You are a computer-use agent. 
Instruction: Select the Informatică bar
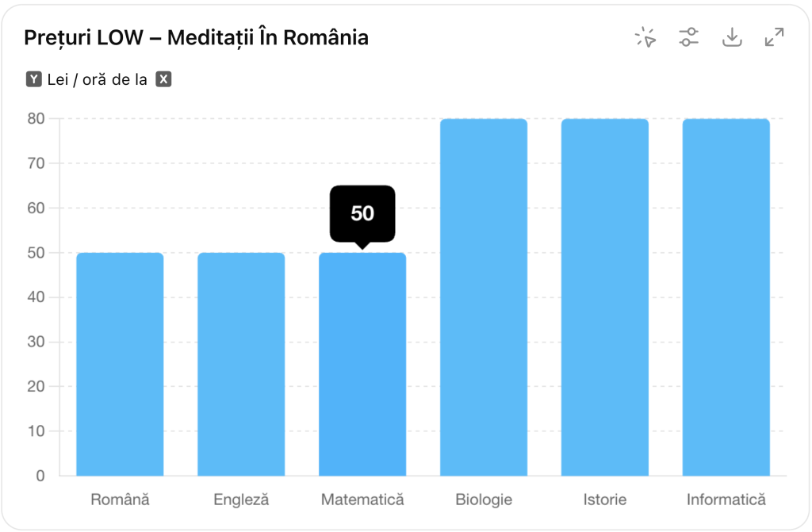tap(726, 297)
